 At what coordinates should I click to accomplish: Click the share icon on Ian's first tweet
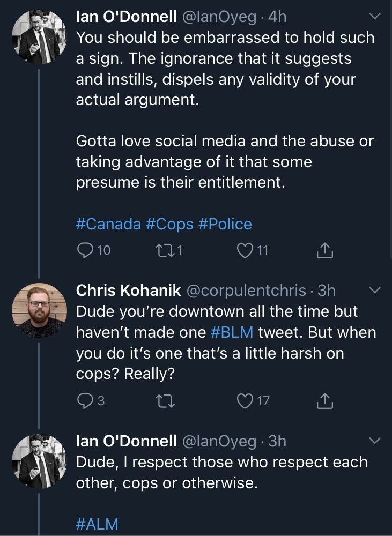324,250
